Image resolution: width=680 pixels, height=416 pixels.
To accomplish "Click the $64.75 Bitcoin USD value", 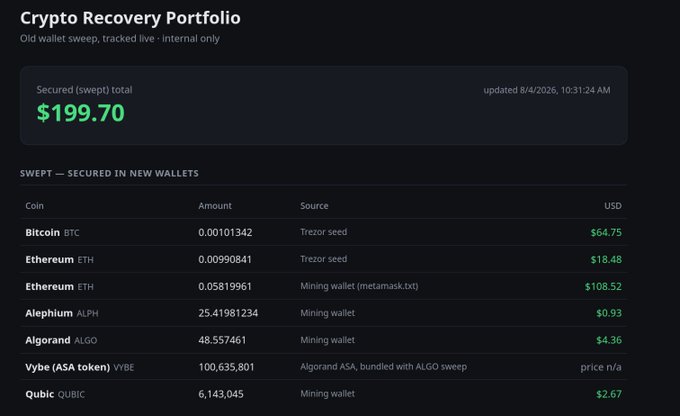I will click(x=606, y=233).
